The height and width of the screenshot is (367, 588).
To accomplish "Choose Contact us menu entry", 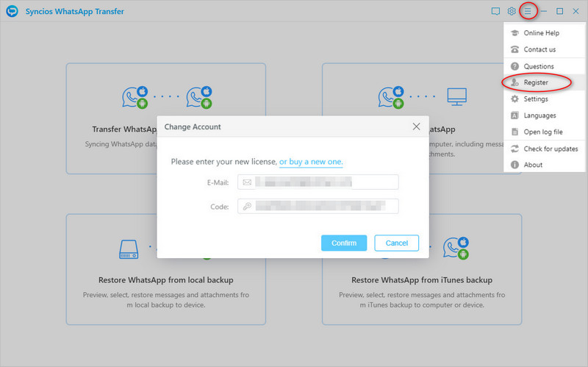I will 544,49.
